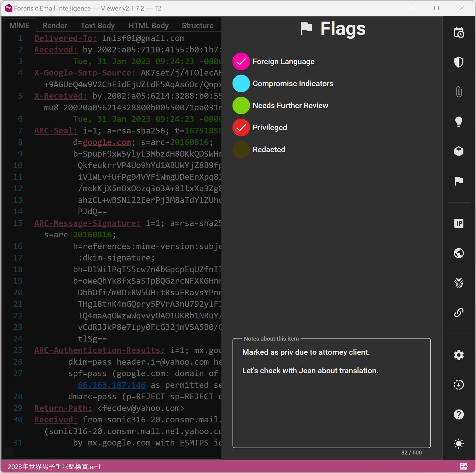Click the lightbulb insights icon
Viewport: 476px width, 473px height.
(458, 121)
